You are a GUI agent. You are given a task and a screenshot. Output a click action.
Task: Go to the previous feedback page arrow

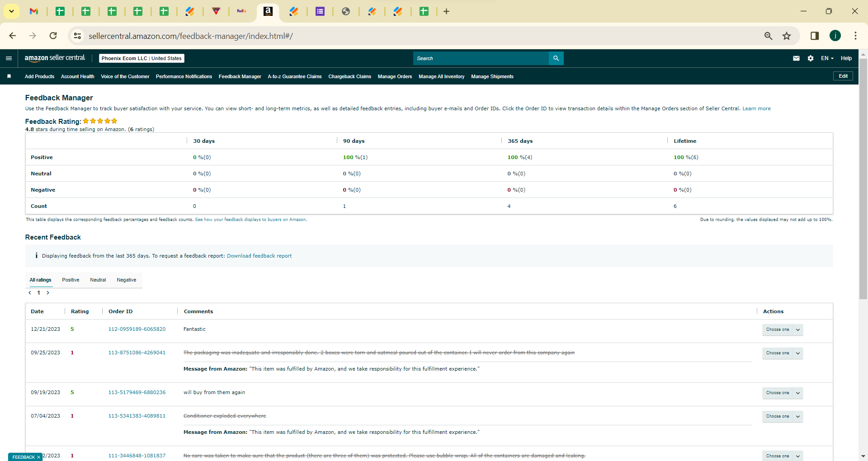pyautogui.click(x=30, y=293)
